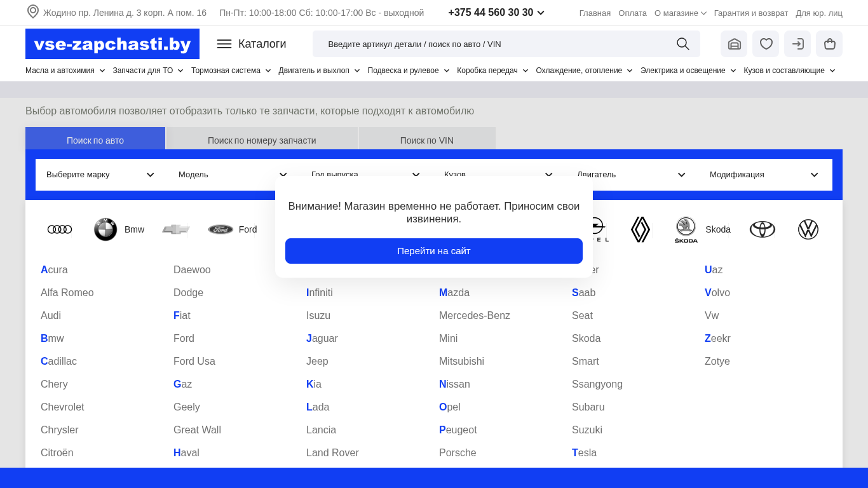Viewport: 868px width, 488px height.
Task: Expand Охлаждение, отопление category
Action: click(584, 71)
